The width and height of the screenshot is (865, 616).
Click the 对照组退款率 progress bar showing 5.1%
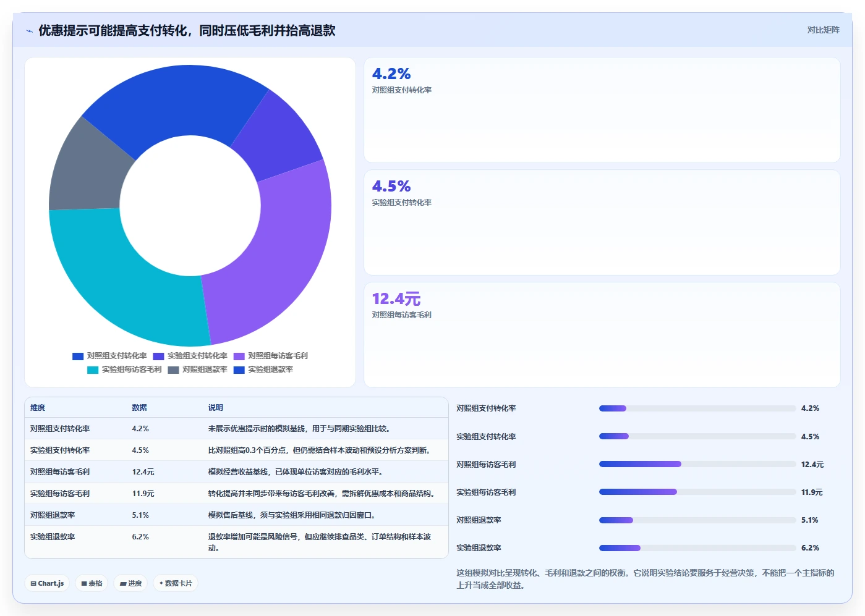697,520
